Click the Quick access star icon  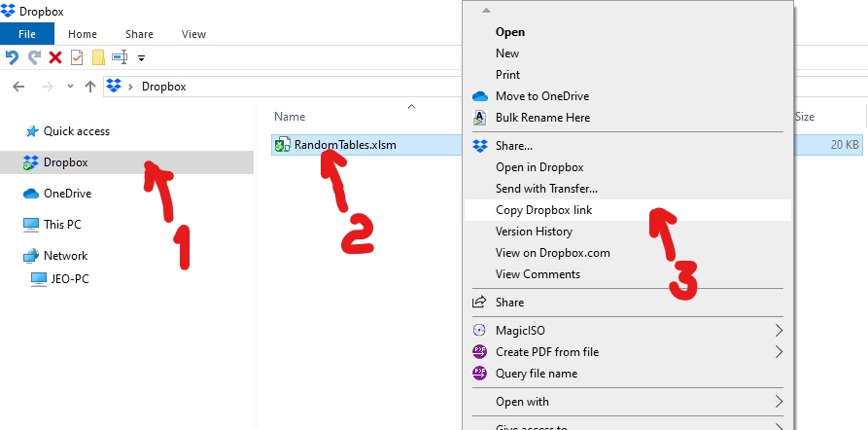pyautogui.click(x=32, y=131)
